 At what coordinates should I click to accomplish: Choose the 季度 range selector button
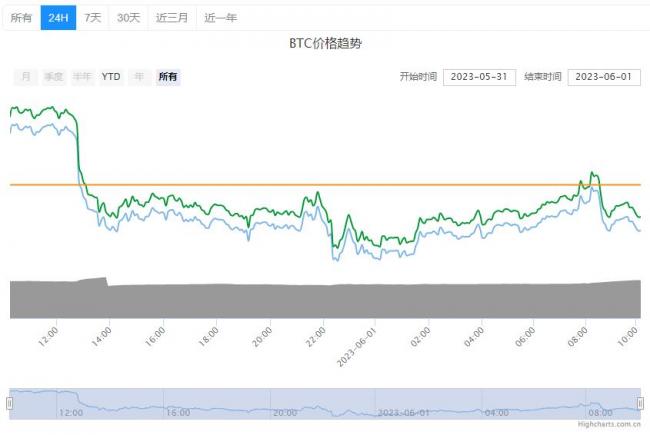click(x=53, y=77)
